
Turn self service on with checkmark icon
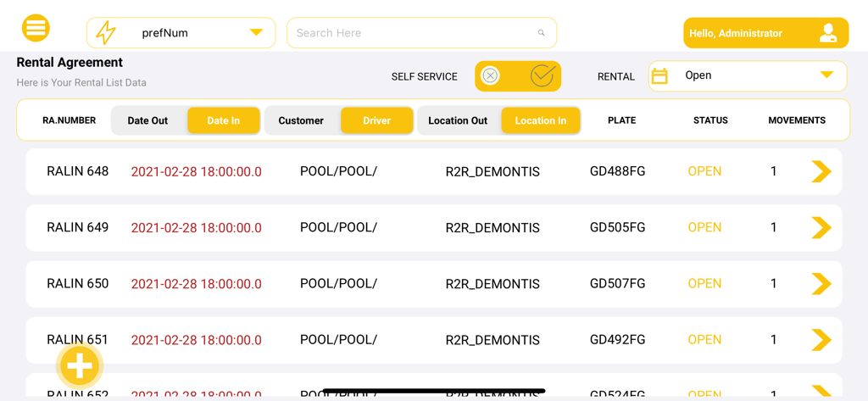[x=542, y=76]
